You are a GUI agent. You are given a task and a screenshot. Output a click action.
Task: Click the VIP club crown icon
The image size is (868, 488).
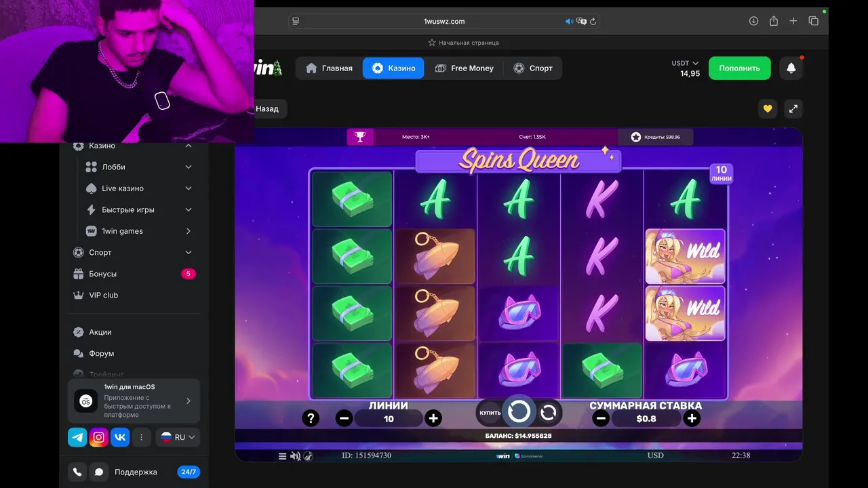(78, 296)
